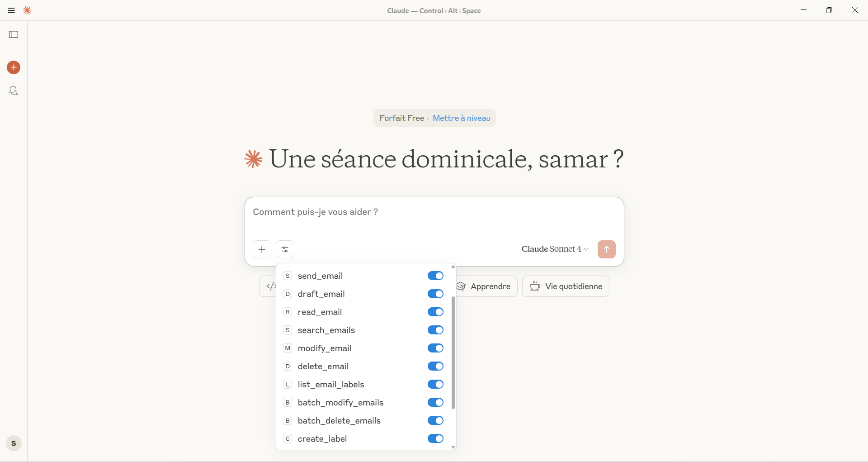Open the hamburger menu in title bar
Screen dimensions: 868x462
pyautogui.click(x=11, y=10)
